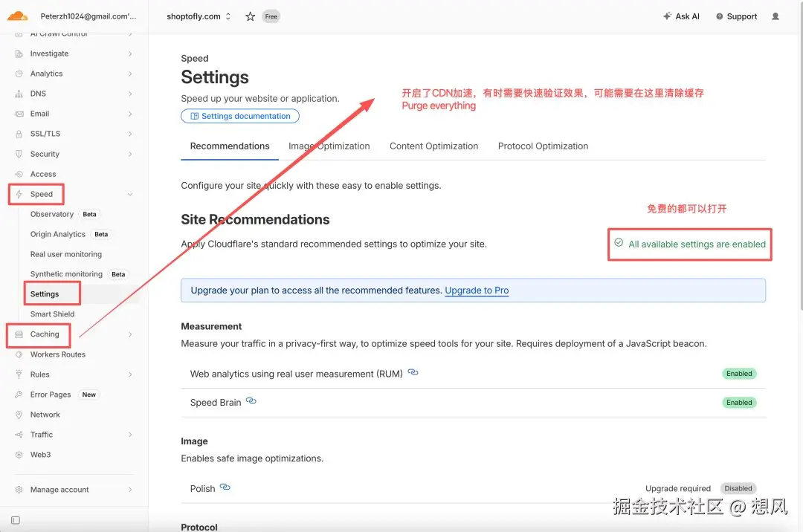
Task: Star the shoptofly.com site
Action: pos(250,16)
